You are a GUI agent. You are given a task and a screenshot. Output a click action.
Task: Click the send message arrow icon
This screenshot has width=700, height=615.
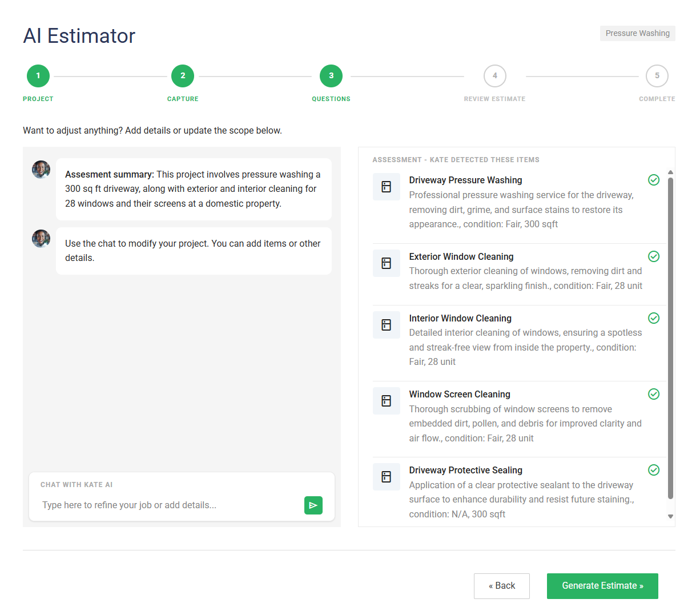(x=313, y=505)
